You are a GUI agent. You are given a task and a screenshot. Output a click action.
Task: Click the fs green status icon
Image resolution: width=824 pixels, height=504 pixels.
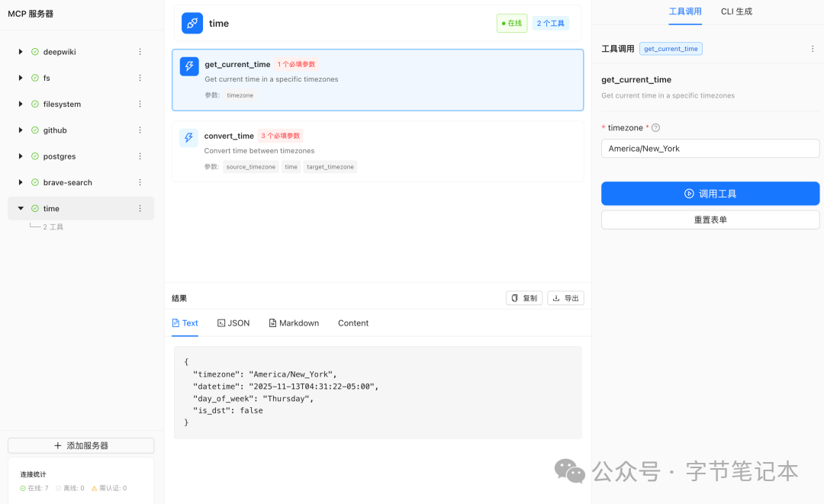[x=34, y=78]
